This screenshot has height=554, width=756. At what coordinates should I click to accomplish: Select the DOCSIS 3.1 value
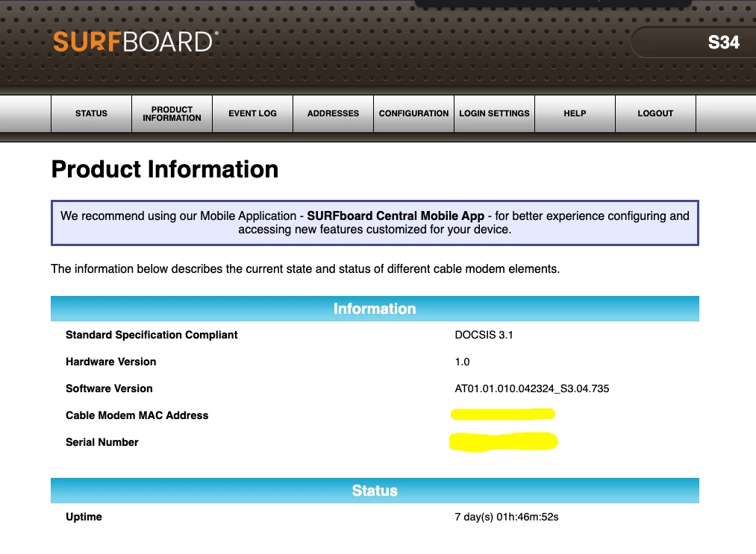pyautogui.click(x=484, y=335)
